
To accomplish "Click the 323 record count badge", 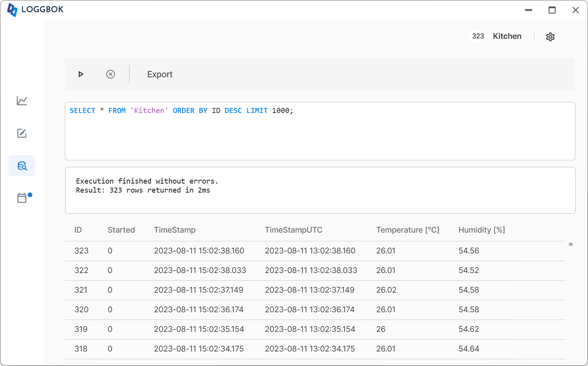I will pos(478,36).
